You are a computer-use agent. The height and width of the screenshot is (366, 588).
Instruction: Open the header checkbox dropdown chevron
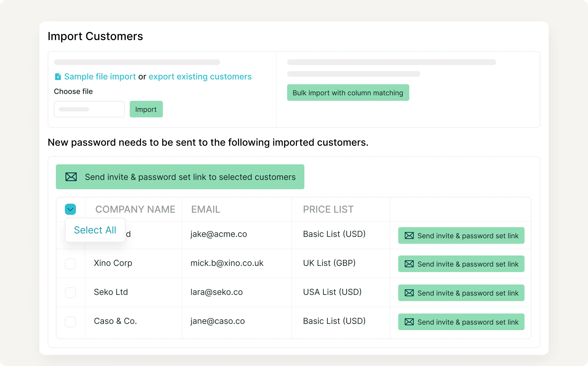(70, 209)
